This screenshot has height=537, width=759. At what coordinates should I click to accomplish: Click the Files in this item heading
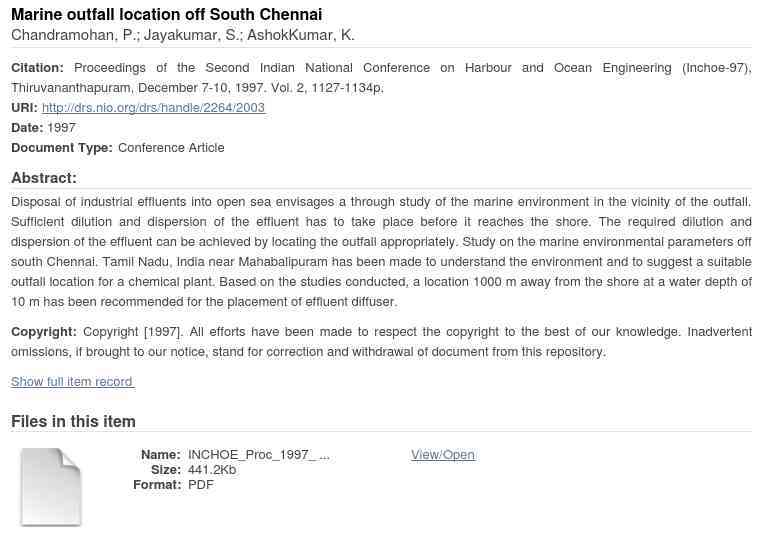73,421
